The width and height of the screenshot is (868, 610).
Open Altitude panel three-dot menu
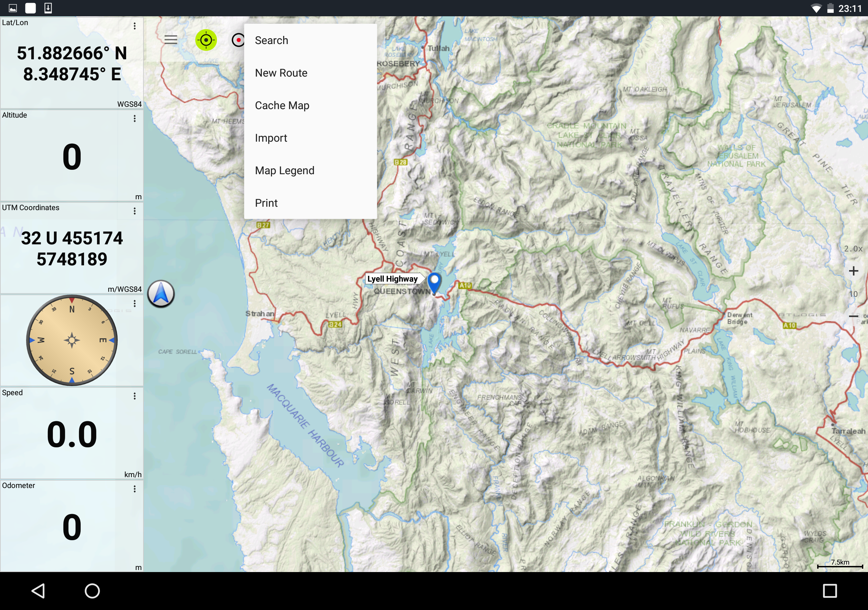click(x=135, y=119)
